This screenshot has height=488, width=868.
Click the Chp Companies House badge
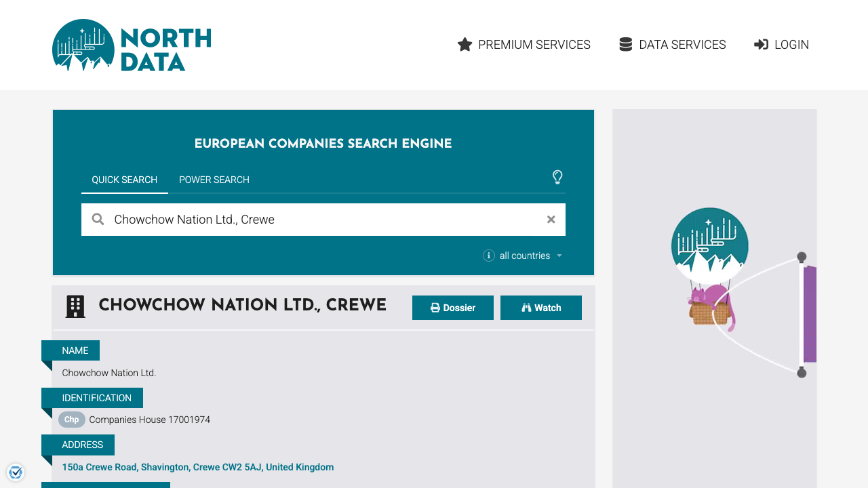pos(71,420)
